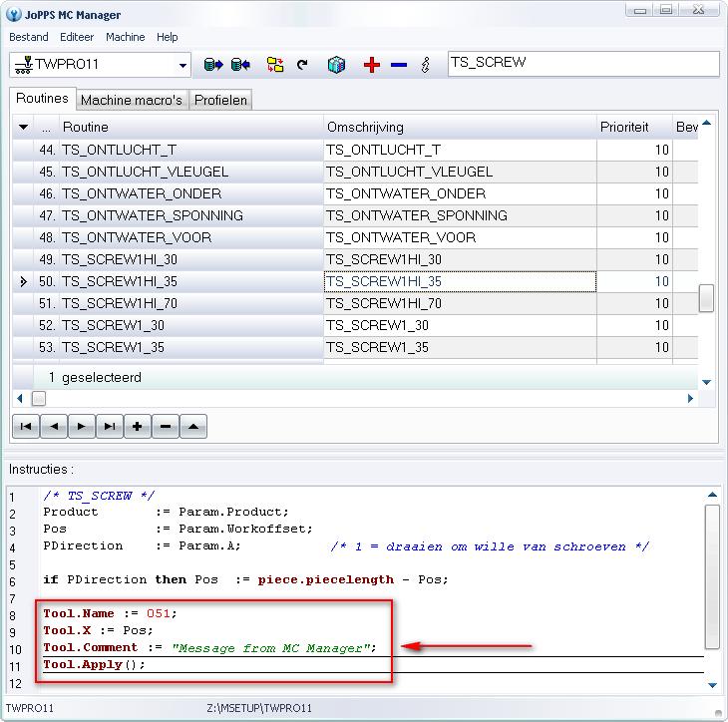Image resolution: width=728 pixels, height=722 pixels.
Task: Click the grid vertical scrollbar thumb
Action: 706,298
